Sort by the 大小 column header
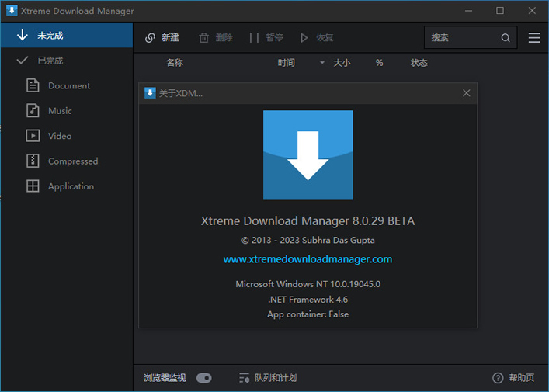 [342, 63]
